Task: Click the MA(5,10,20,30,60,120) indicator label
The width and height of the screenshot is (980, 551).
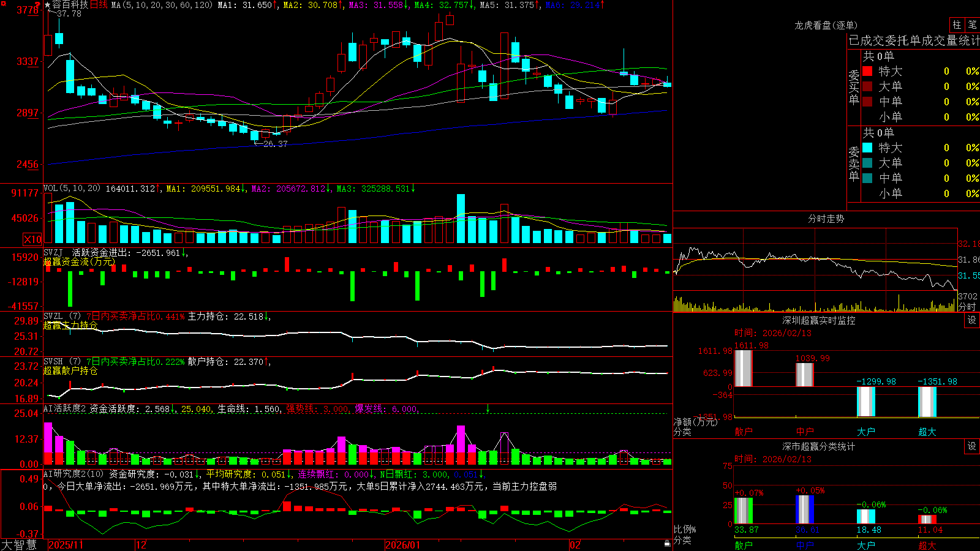Action: tap(162, 5)
